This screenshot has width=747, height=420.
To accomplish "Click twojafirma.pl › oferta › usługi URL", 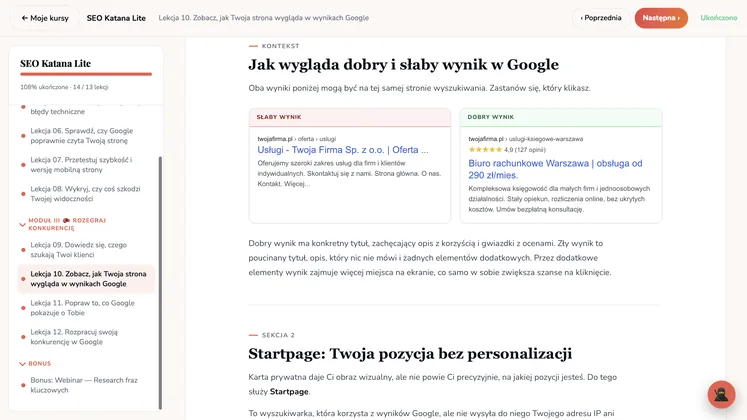I will pos(296,139).
